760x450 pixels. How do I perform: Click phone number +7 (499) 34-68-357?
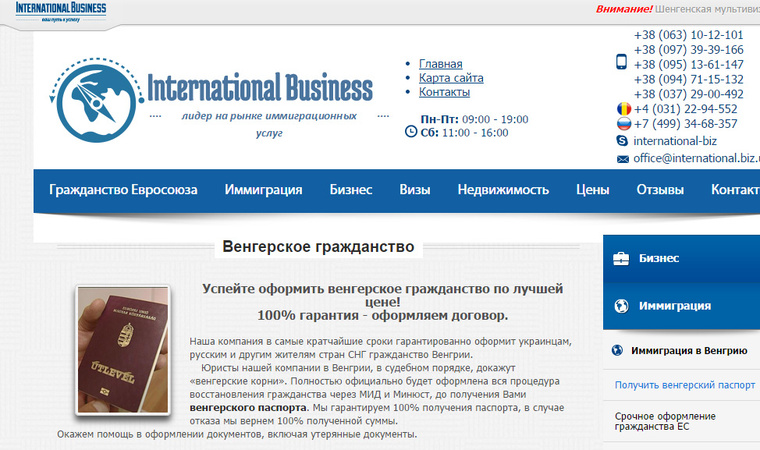[685, 124]
